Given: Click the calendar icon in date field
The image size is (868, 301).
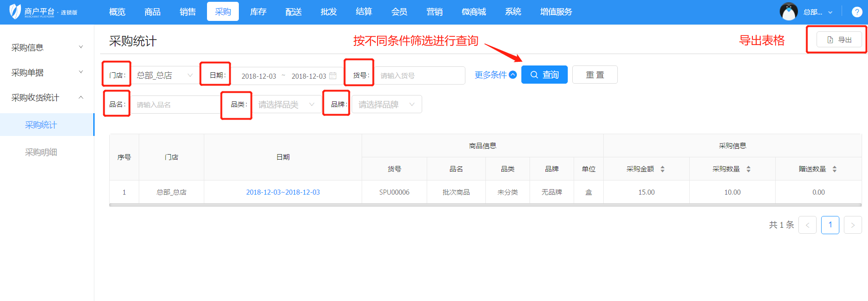Looking at the screenshot, I should (x=333, y=76).
